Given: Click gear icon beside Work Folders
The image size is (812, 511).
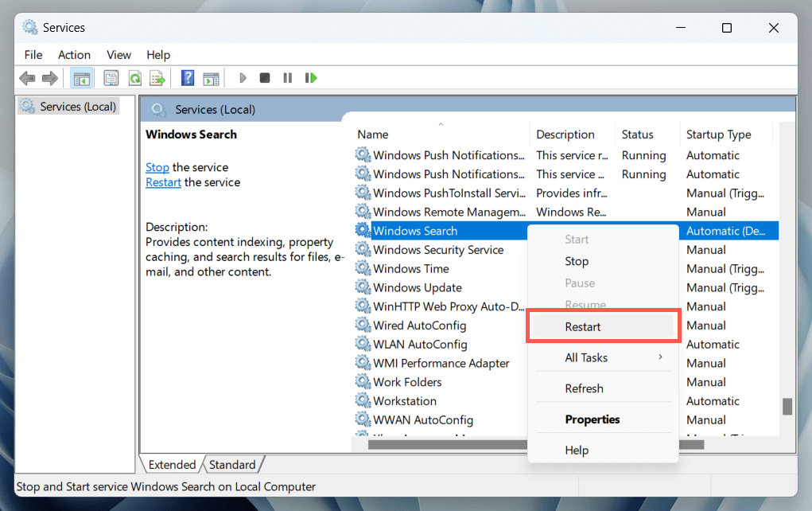Looking at the screenshot, I should pos(363,382).
